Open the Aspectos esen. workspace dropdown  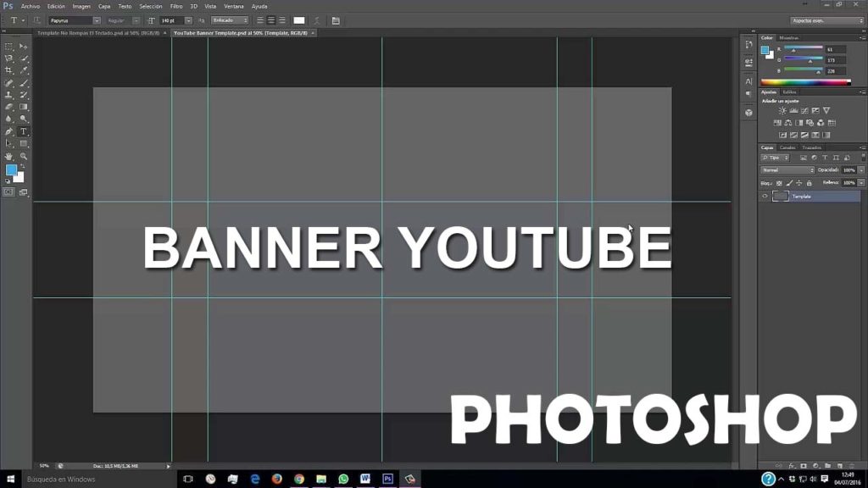click(x=827, y=20)
